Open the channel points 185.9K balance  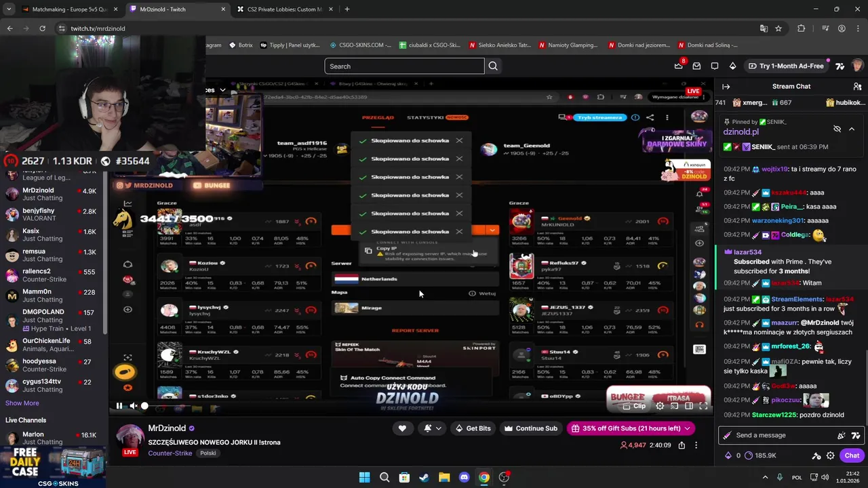761,455
